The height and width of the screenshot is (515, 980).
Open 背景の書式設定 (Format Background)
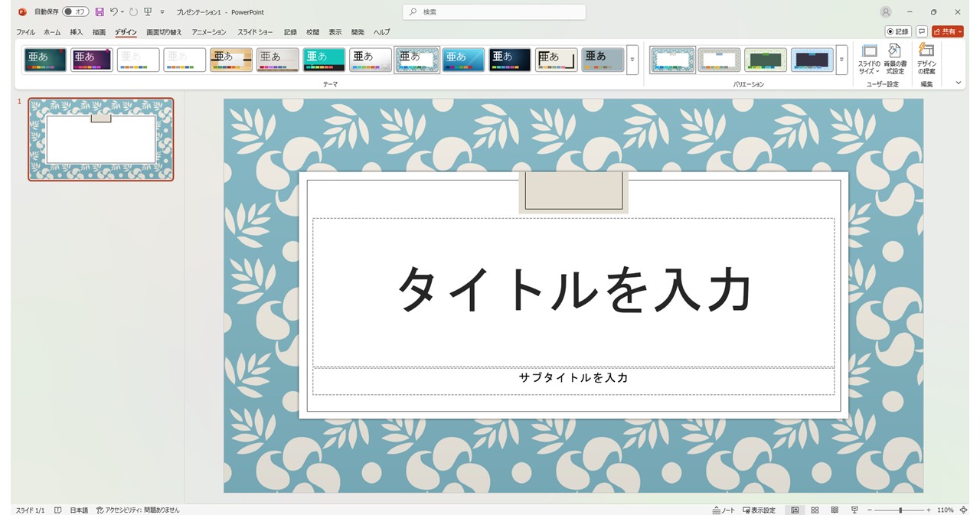(894, 59)
